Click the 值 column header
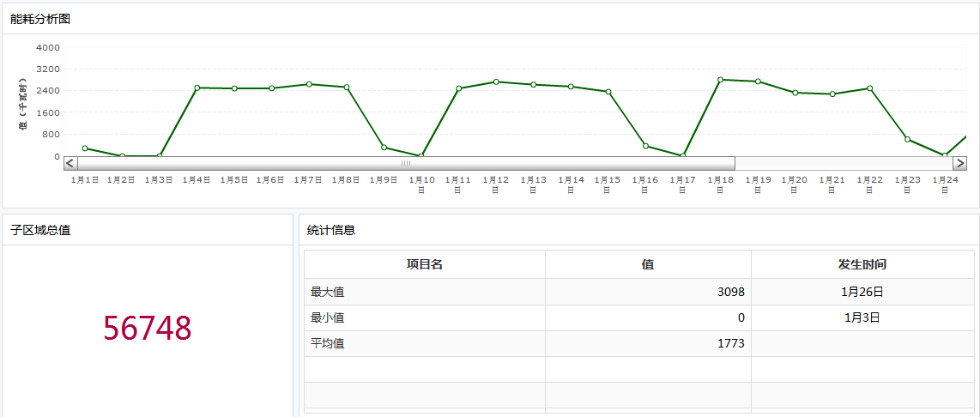 click(648, 265)
